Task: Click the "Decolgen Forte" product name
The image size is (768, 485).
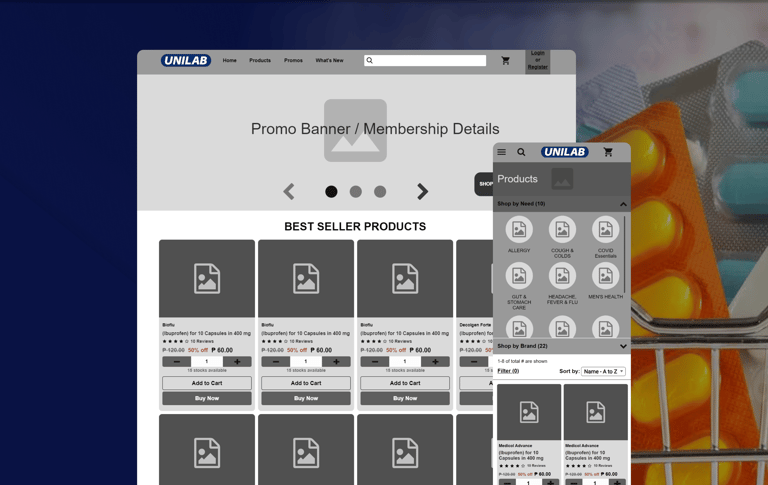Action: point(475,325)
